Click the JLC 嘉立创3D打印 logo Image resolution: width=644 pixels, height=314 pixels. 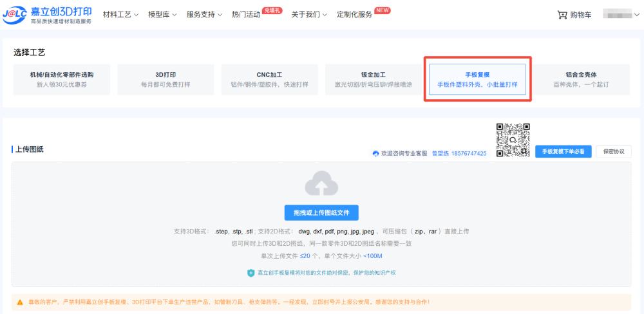tap(47, 15)
